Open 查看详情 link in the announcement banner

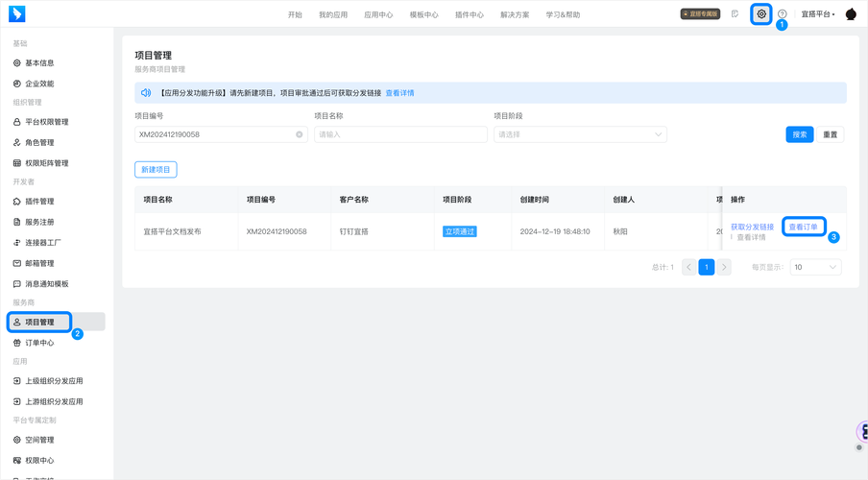tap(399, 93)
